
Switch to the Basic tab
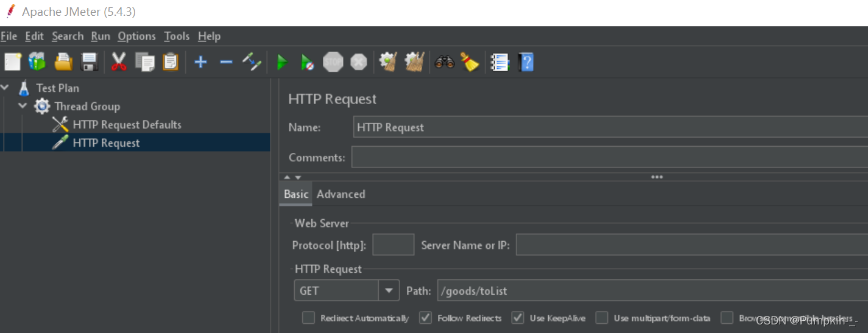[296, 194]
